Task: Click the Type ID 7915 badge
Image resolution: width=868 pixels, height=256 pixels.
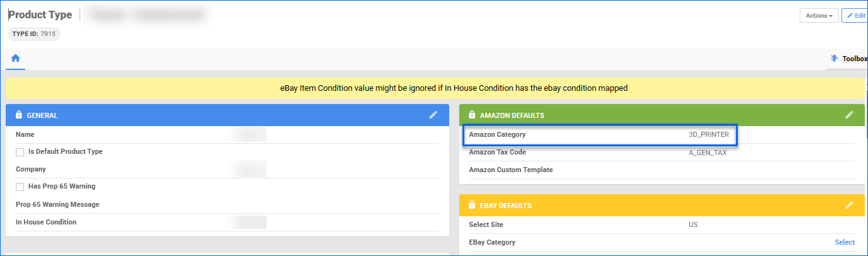Action: pos(34,34)
